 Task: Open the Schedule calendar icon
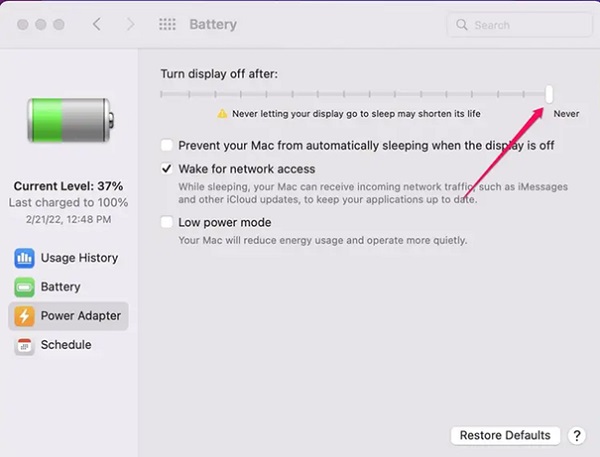(x=24, y=345)
